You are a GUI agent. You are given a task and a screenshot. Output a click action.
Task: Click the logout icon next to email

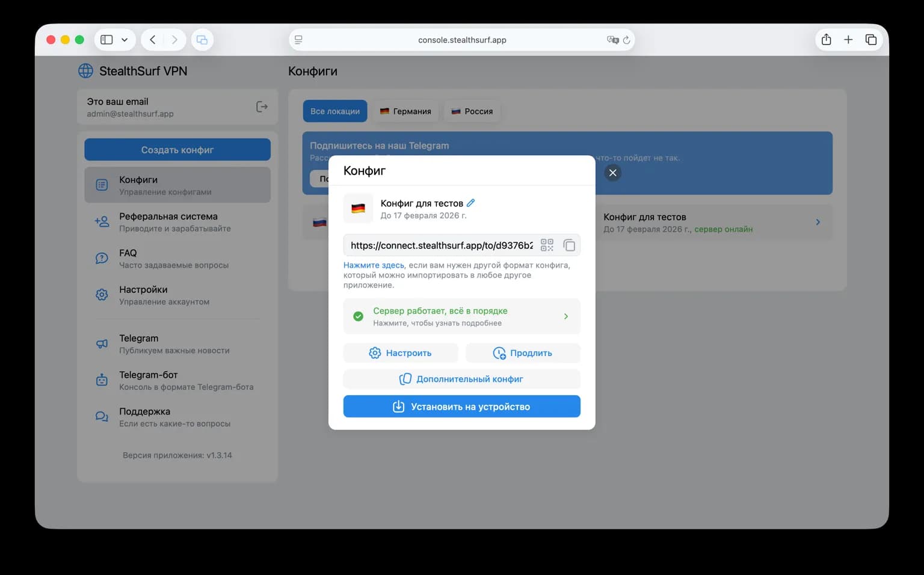coord(262,106)
